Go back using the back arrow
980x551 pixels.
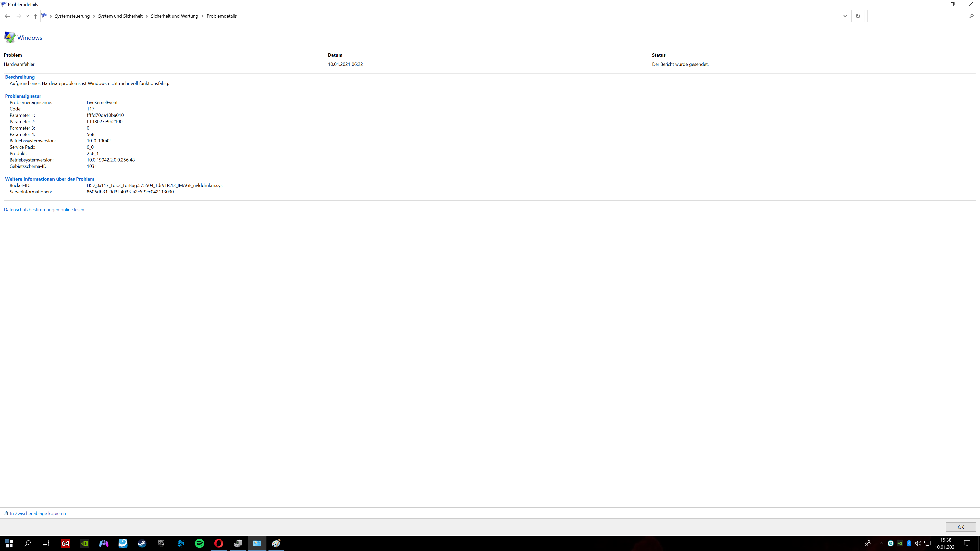7,16
